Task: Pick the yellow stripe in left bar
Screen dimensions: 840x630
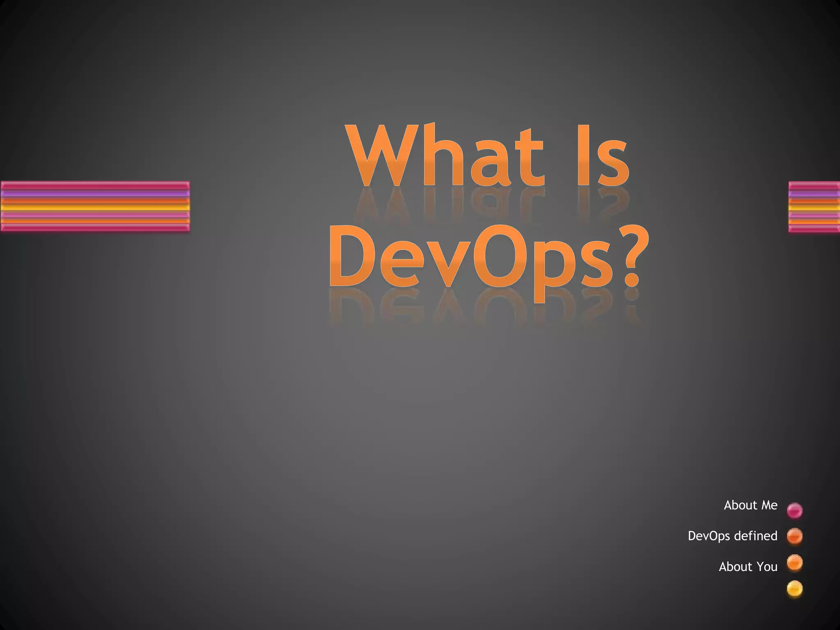Action: (95, 208)
